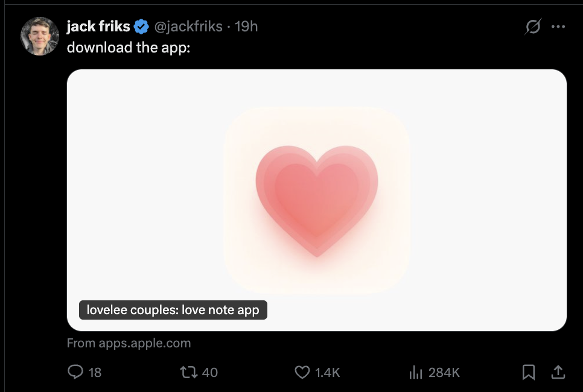This screenshot has height=392, width=583.
Task: Click the share upload-arrow icon
Action: [558, 372]
